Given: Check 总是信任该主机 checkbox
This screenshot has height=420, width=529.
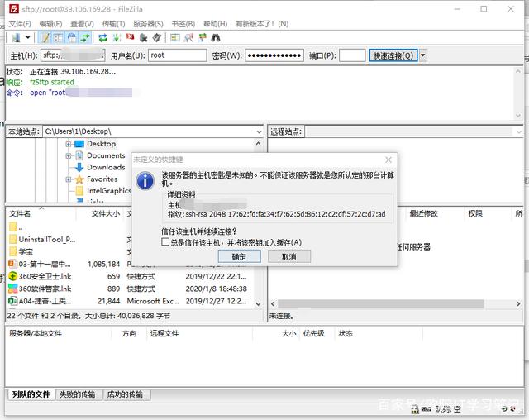Looking at the screenshot, I should [165, 242].
